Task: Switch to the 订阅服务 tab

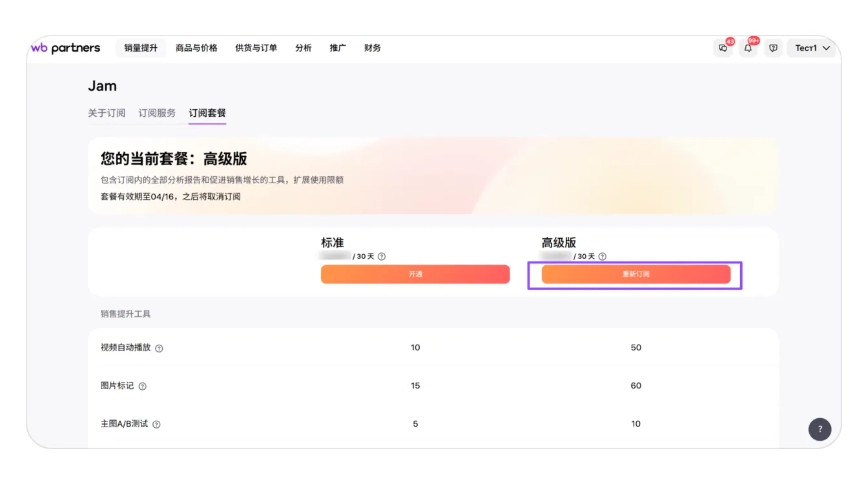Action: click(x=157, y=113)
